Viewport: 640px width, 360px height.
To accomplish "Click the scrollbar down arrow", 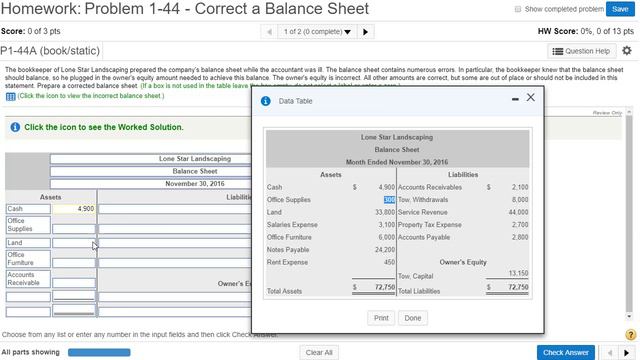I will tap(629, 316).
